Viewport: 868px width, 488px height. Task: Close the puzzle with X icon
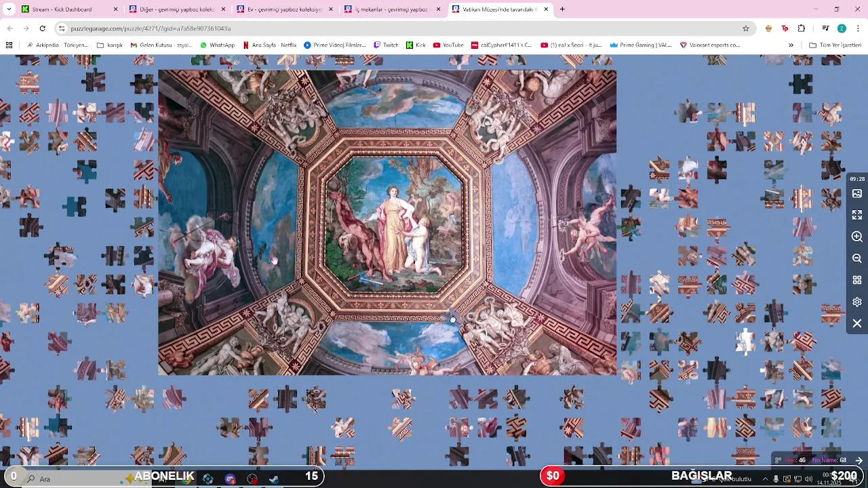pos(857,323)
